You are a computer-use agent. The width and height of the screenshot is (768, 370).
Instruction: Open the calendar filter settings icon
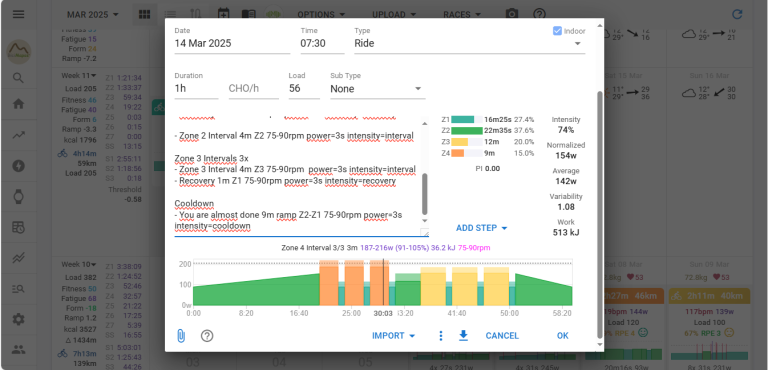[195, 14]
